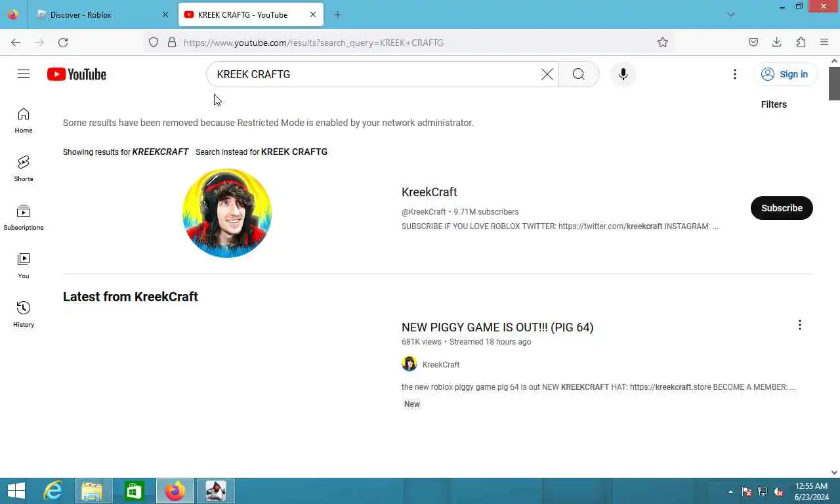Open Shorts in the sidebar

[x=24, y=169]
